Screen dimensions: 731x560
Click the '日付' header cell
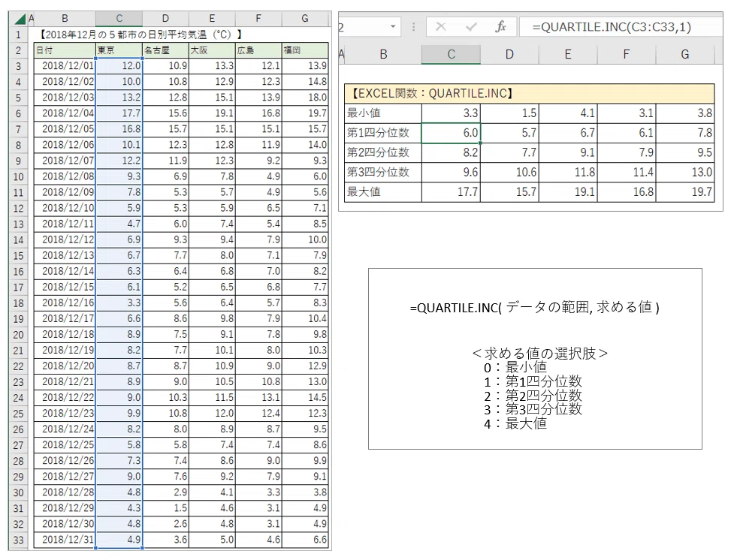[65, 50]
